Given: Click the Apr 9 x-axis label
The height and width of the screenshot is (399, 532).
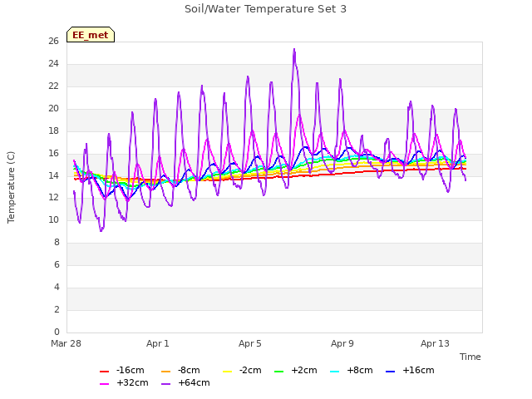Looking at the screenshot, I should click(342, 343).
